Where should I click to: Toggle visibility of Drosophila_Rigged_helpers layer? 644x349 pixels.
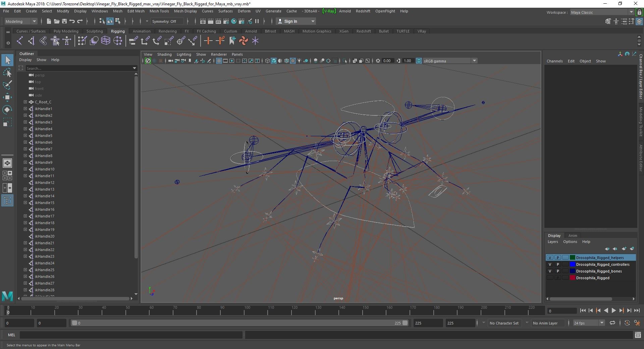[550, 258]
